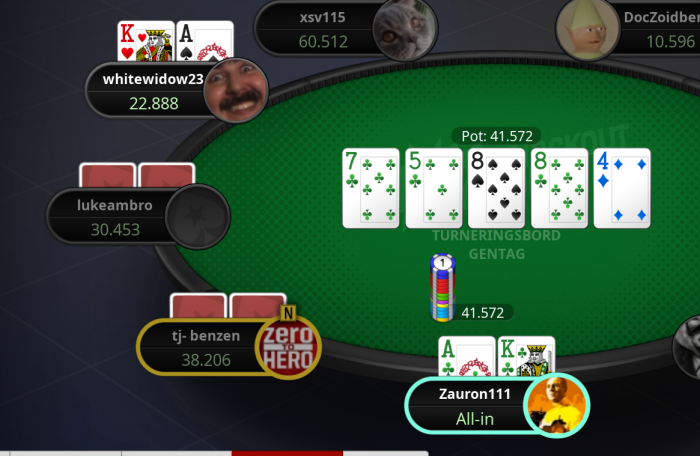This screenshot has height=456, width=700.
Task: Click tj- benzen's Zero to Hero avatar
Action: coord(288,347)
